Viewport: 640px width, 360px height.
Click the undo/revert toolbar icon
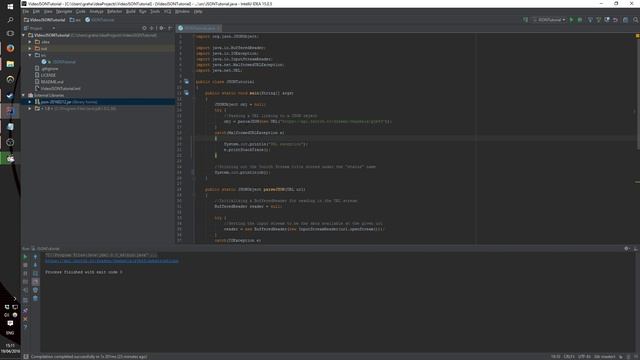click(616, 20)
